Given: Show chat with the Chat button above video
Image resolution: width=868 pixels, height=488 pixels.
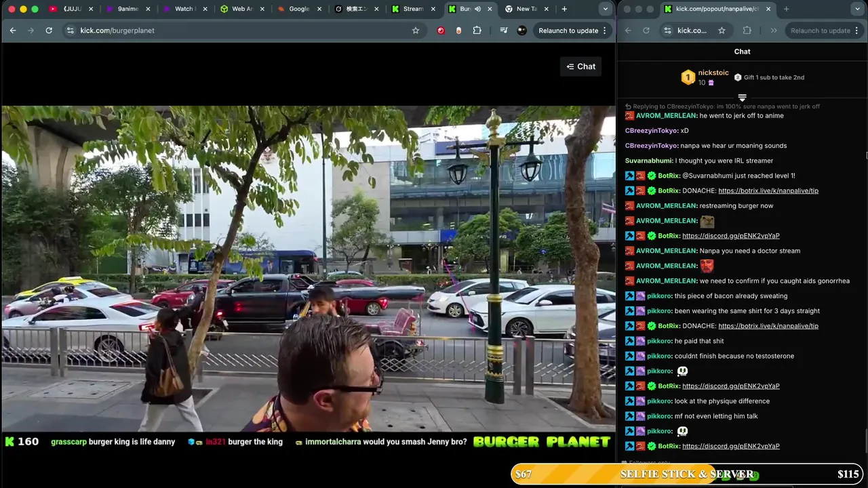Looking at the screenshot, I should pos(581,66).
